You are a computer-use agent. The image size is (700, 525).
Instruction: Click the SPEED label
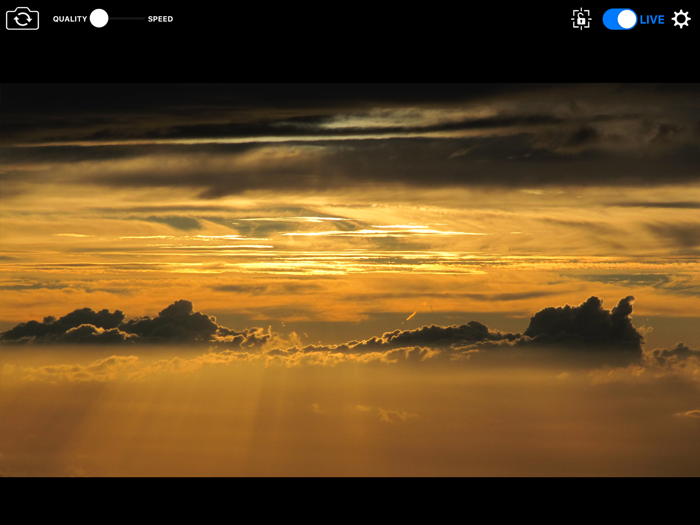pyautogui.click(x=160, y=19)
